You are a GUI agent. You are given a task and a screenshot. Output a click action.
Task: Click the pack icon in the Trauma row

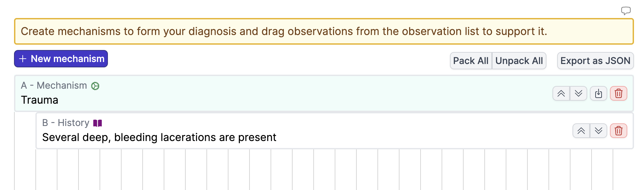pyautogui.click(x=598, y=94)
